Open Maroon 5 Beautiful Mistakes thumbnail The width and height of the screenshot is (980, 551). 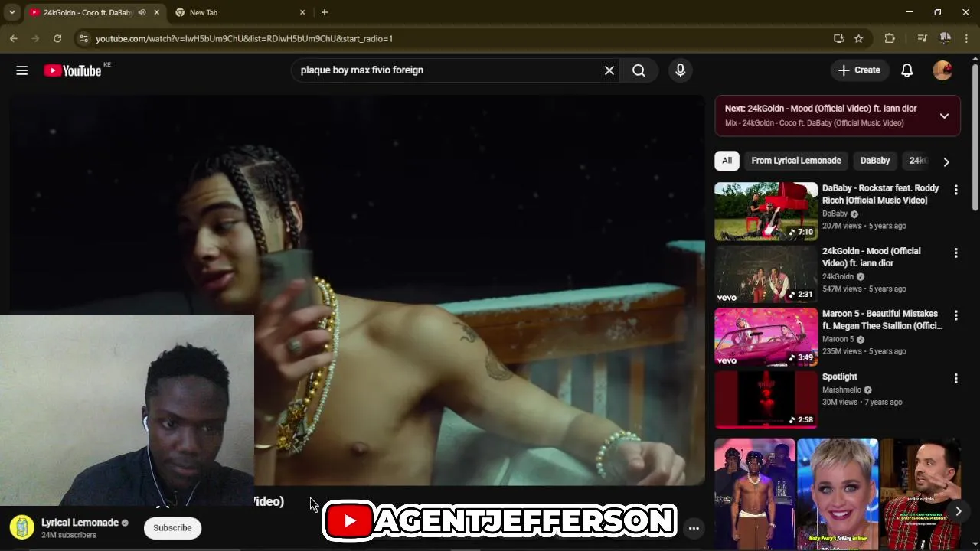[766, 337]
